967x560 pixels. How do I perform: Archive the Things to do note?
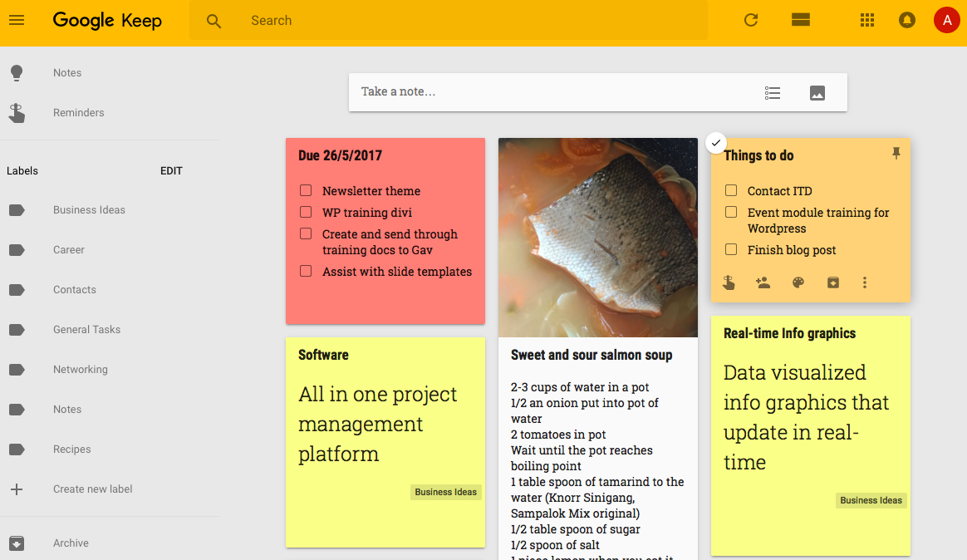(832, 282)
